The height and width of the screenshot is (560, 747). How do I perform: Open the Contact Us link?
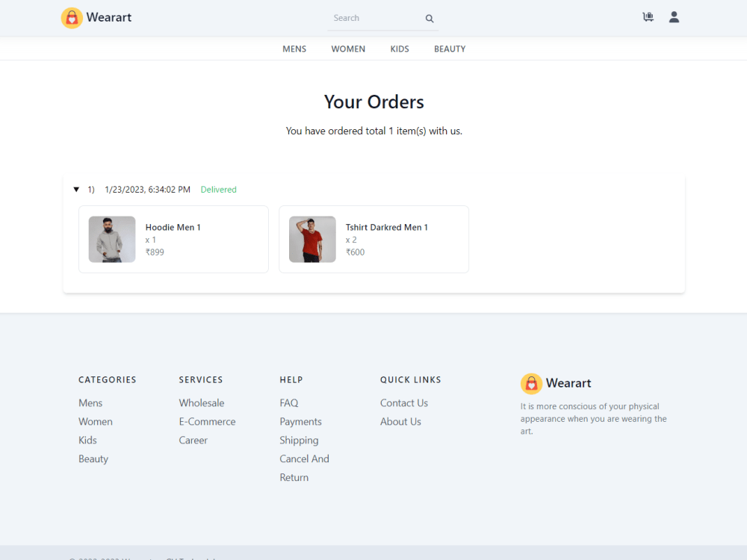click(404, 403)
